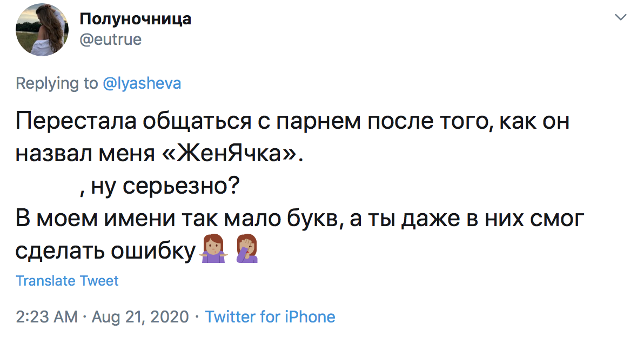Open the Полуночница display name profile
The height and width of the screenshot is (343, 644).
(x=135, y=19)
